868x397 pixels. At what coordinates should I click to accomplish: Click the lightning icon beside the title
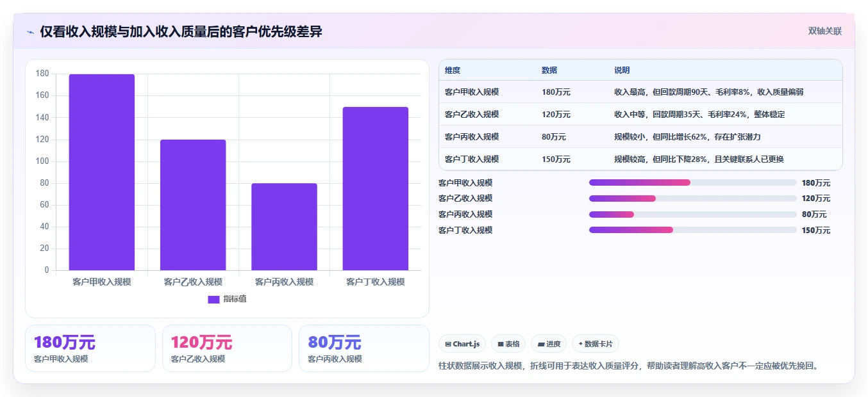click(30, 32)
